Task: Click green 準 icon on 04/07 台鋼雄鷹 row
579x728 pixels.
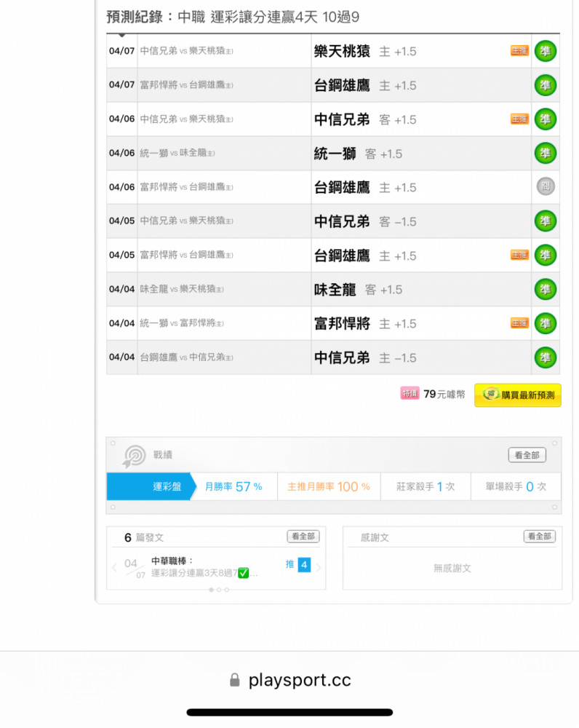Action: coord(545,85)
